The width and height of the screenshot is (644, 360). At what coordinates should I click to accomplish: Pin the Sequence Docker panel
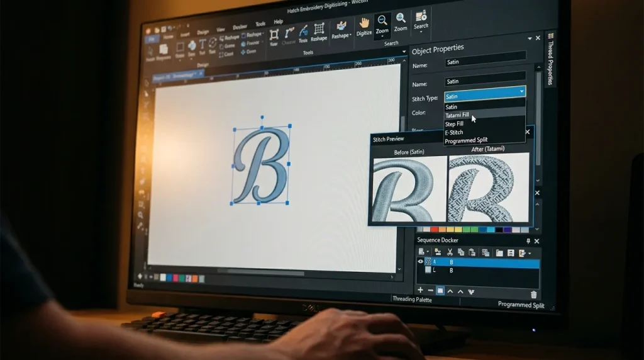pyautogui.click(x=528, y=241)
